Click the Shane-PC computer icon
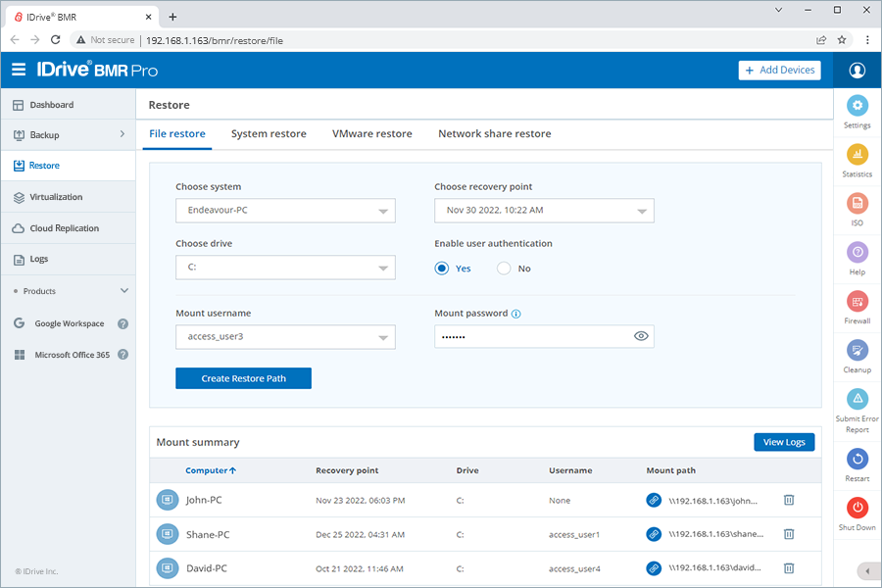Image resolution: width=882 pixels, height=588 pixels. [x=167, y=534]
